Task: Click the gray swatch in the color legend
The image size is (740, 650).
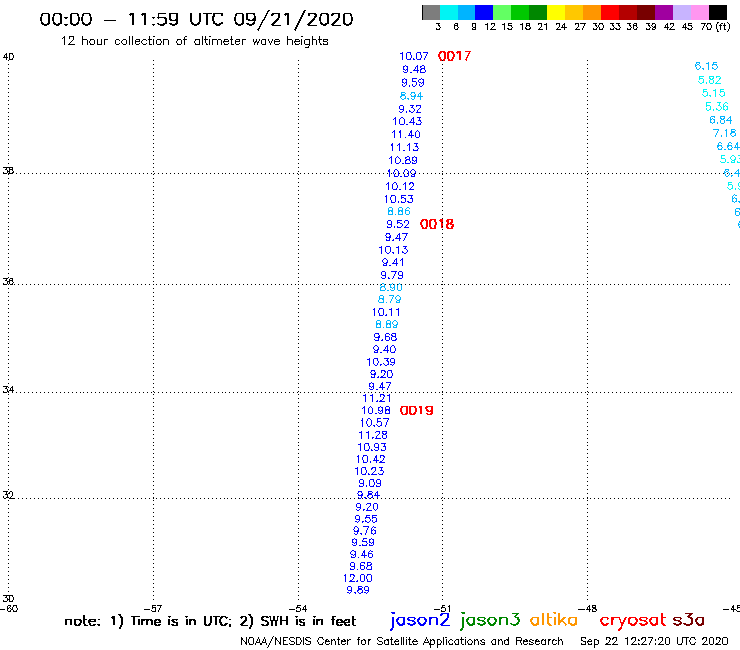Action: 431,12
